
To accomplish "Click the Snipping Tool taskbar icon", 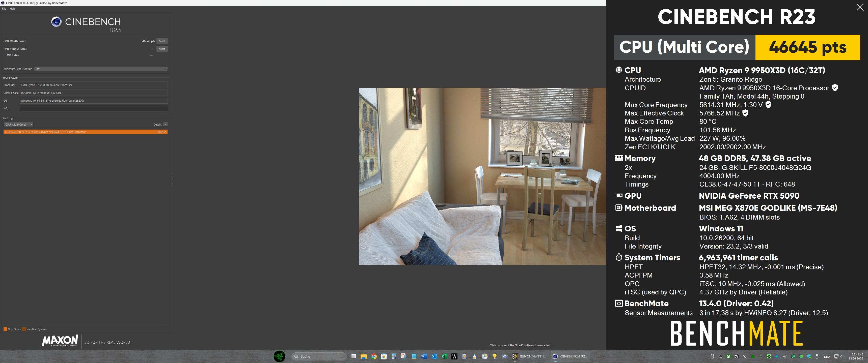I will (x=403, y=356).
